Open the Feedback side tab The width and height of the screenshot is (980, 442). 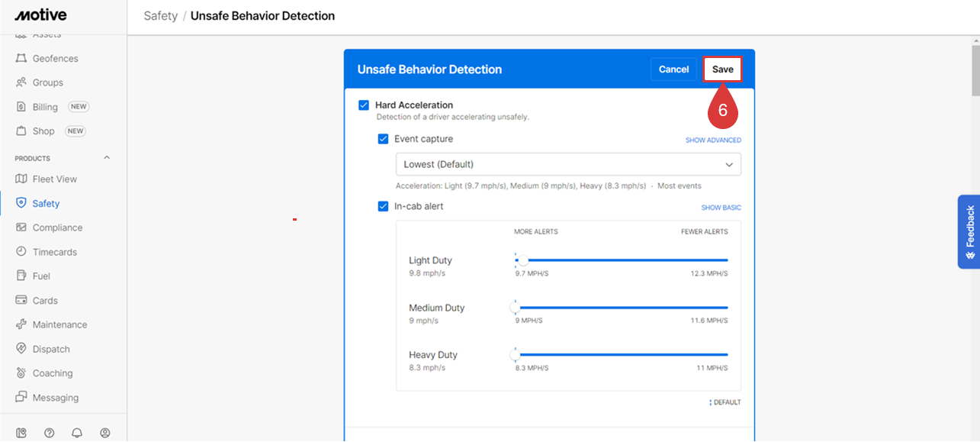[969, 231]
